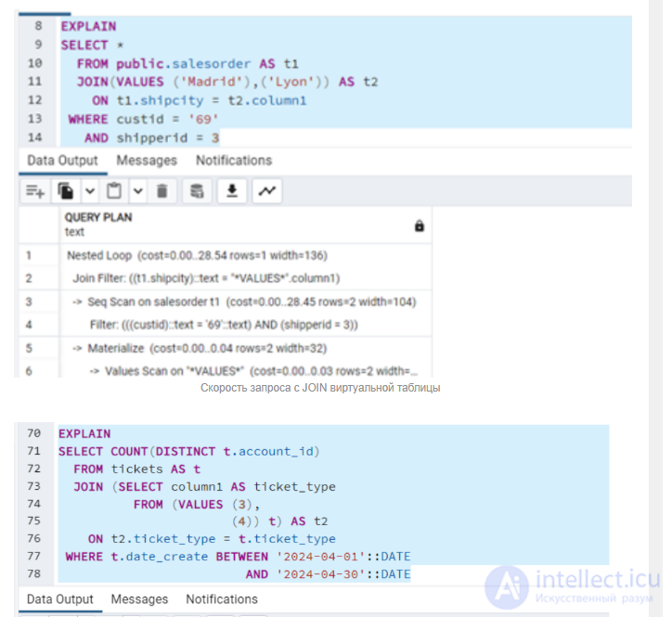This screenshot has width=672, height=617.
Task: Click editor line 70 with EXPLAIN
Action: coord(84,434)
